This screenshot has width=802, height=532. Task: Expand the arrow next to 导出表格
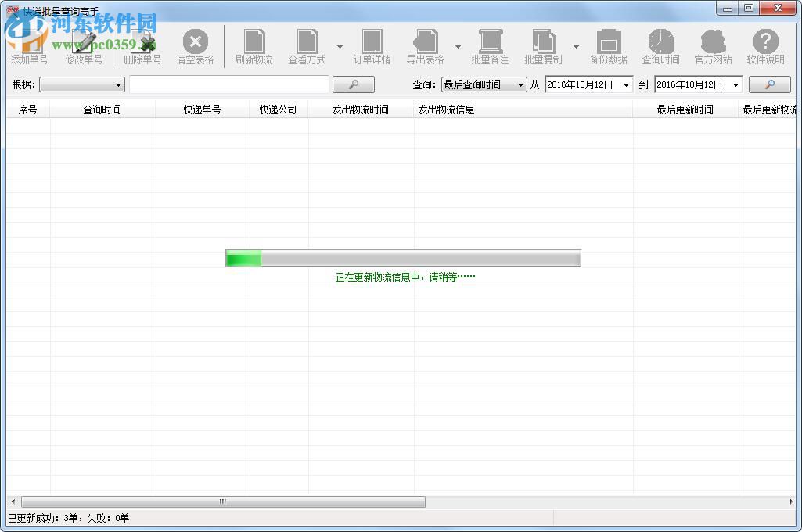click(458, 47)
